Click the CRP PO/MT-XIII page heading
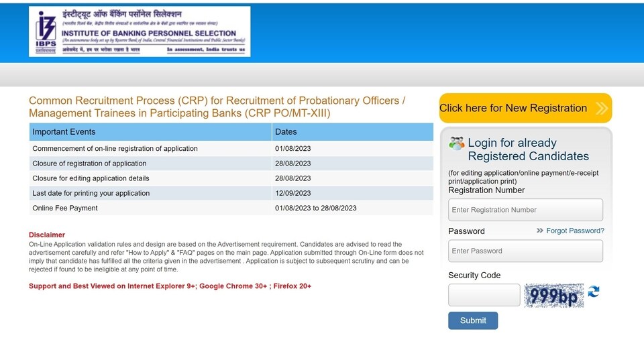Viewport: 644px width, 362px height. (217, 107)
